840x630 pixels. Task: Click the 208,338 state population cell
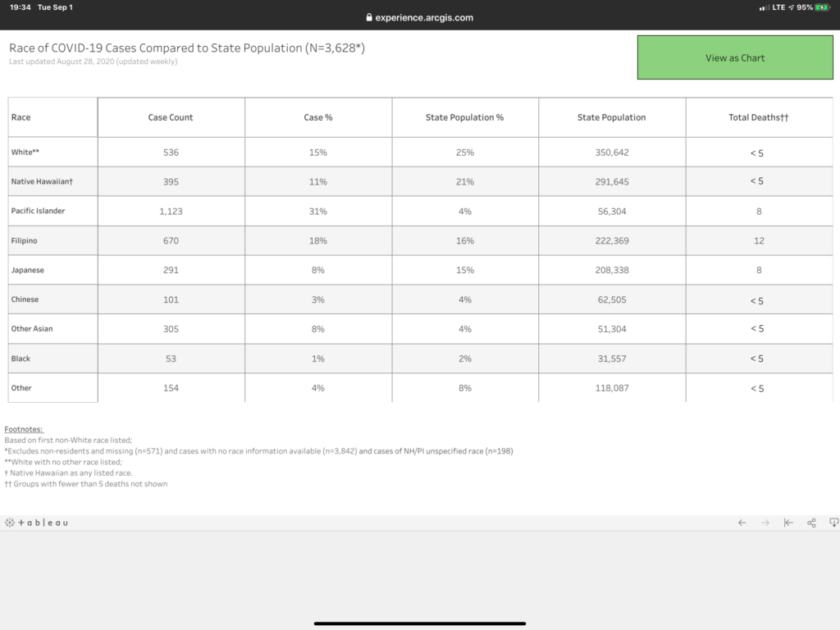tap(612, 271)
